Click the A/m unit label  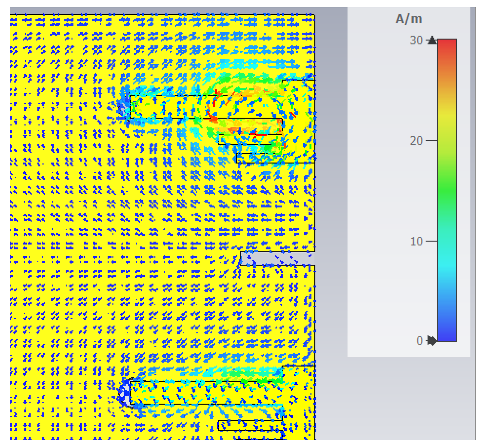[409, 19]
